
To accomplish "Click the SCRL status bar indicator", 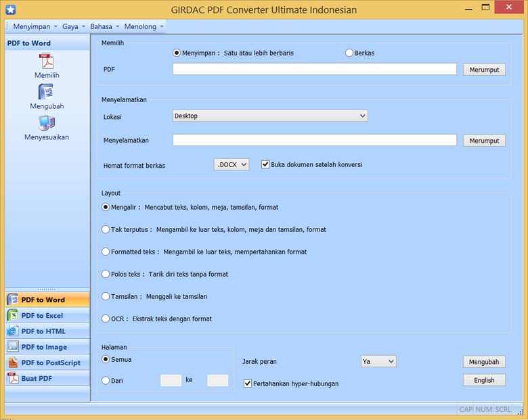I will 503,409.
